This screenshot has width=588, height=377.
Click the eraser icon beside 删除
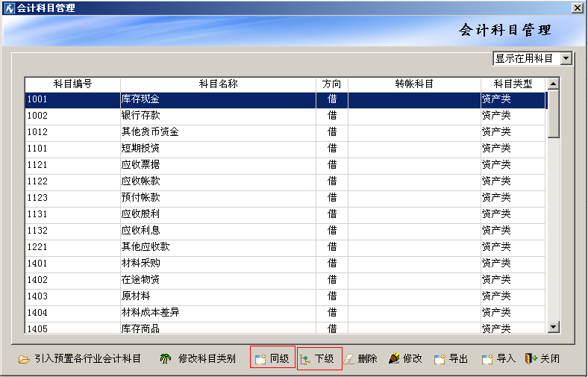pyautogui.click(x=348, y=359)
